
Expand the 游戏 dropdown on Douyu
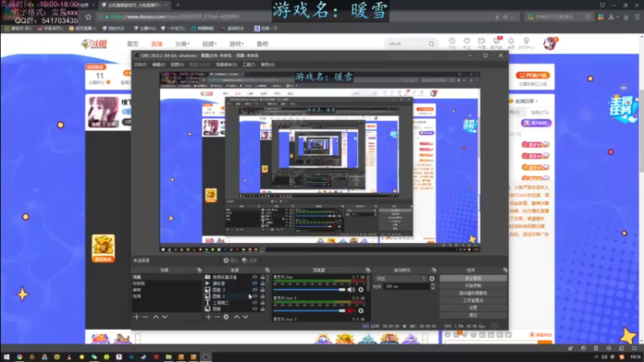pyautogui.click(x=237, y=43)
